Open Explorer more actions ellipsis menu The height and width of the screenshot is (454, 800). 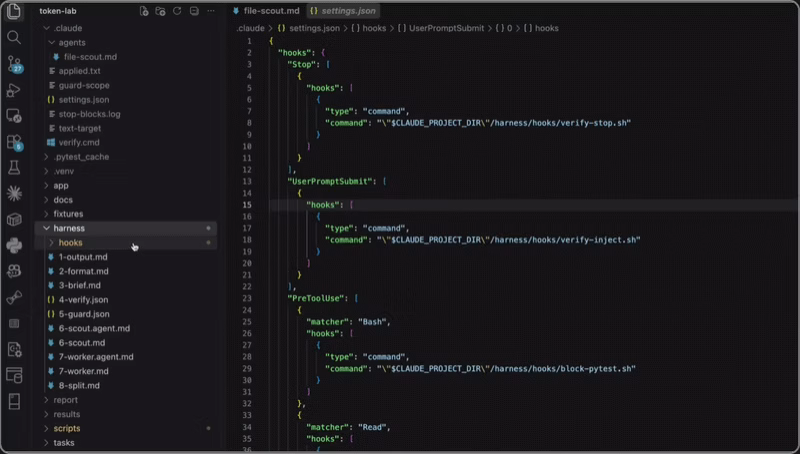(x=211, y=11)
